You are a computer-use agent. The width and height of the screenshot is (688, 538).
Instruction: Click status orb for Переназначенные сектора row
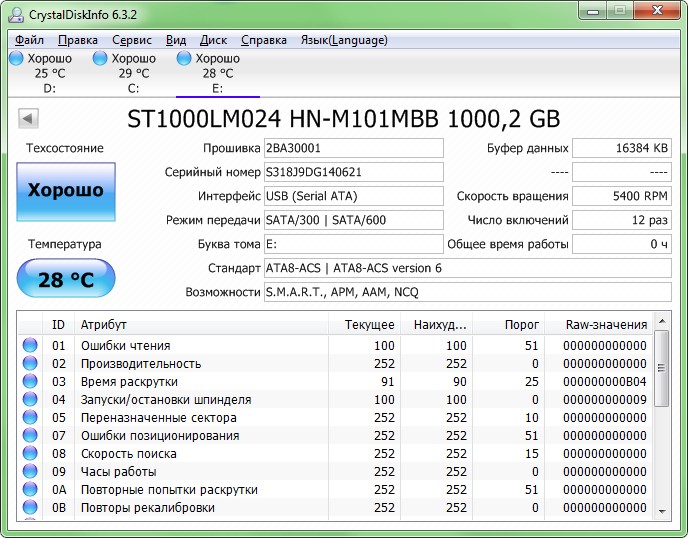click(x=30, y=417)
